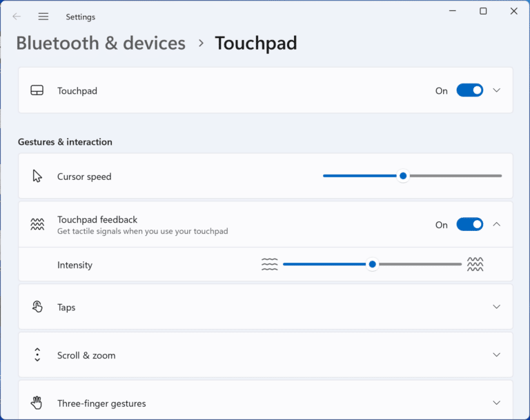Click the touchpad device icon
The height and width of the screenshot is (420, 530).
[37, 90]
